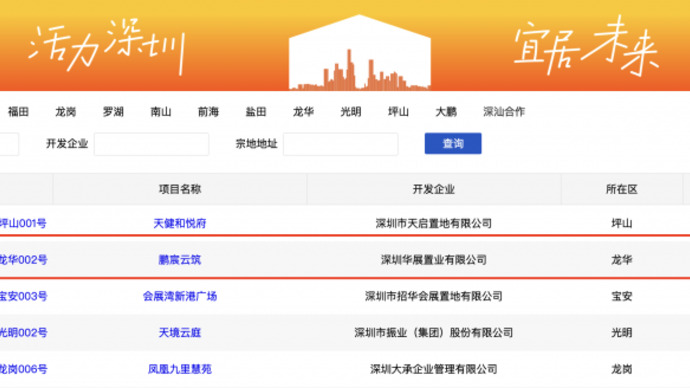Select the 光明 district tab
The height and width of the screenshot is (388, 690).
pyautogui.click(x=351, y=112)
